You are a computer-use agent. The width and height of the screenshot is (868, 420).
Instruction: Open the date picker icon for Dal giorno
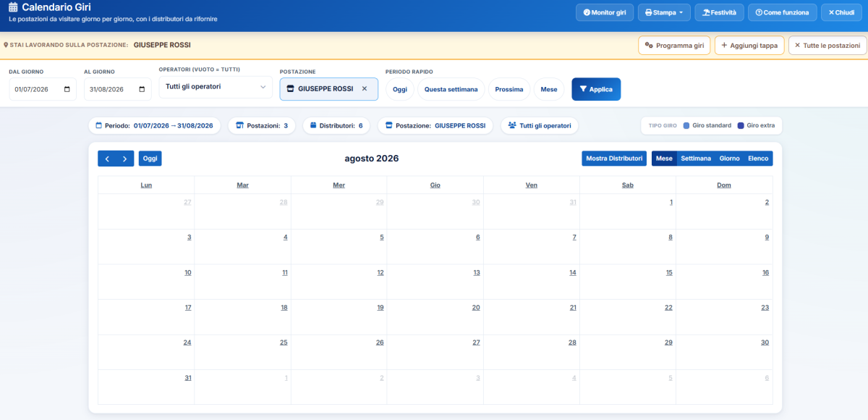coord(67,89)
